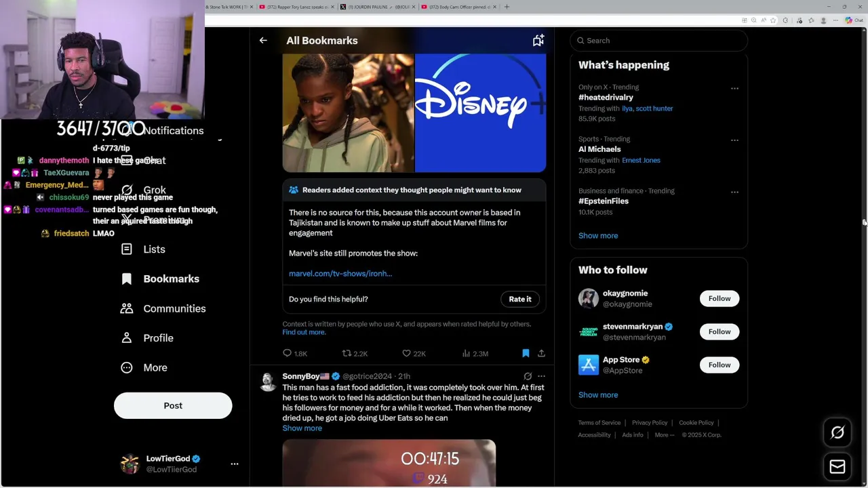
Task: Open Grok icon on SonnyBoy post
Action: coord(528,376)
